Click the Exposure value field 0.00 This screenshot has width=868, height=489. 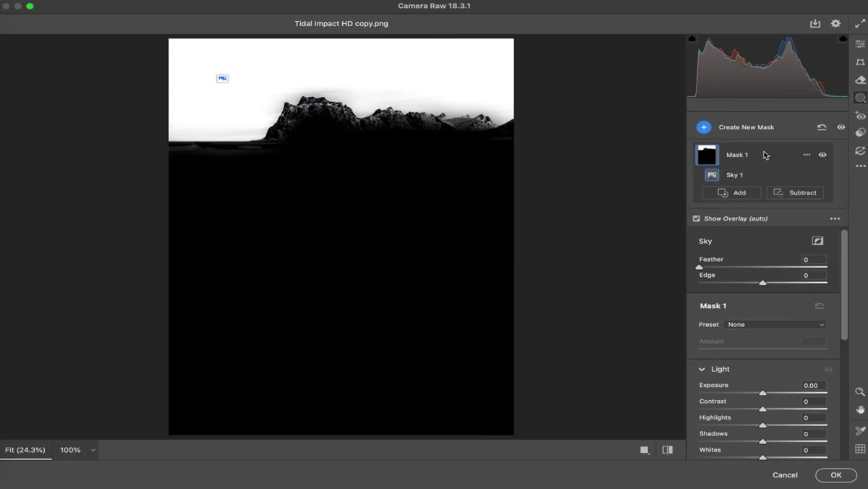(x=814, y=386)
